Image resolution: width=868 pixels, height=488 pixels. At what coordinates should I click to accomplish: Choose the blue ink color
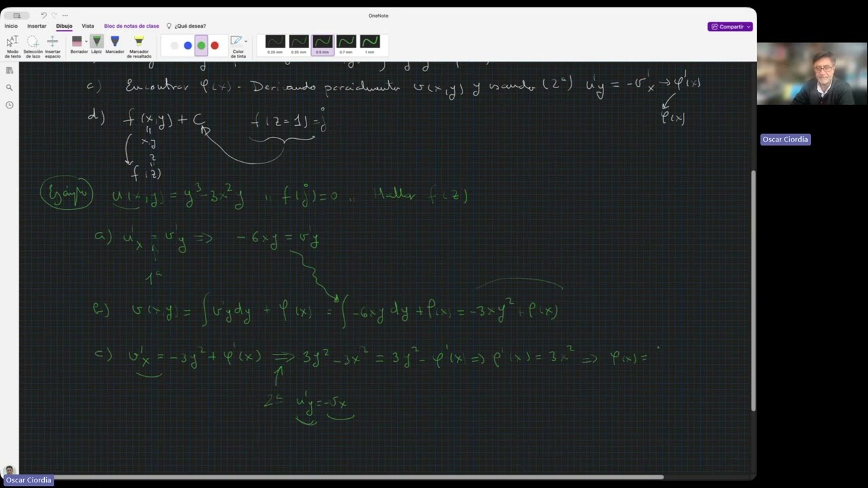(x=188, y=45)
